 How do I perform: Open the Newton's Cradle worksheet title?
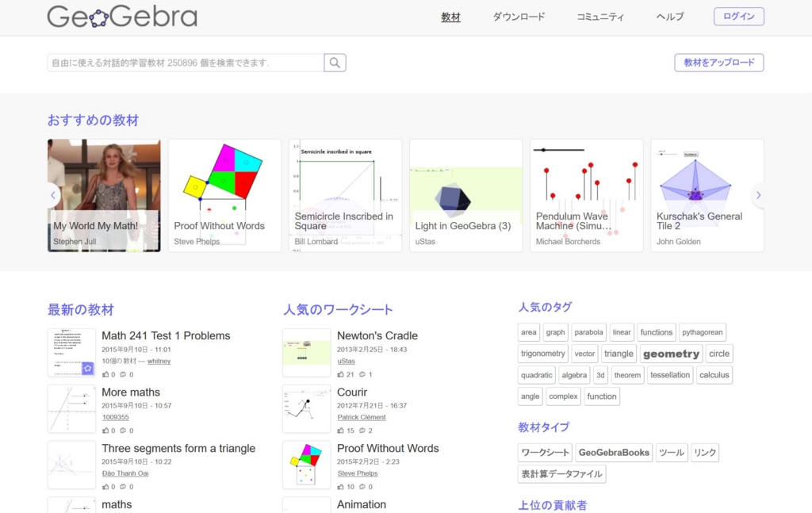(377, 335)
